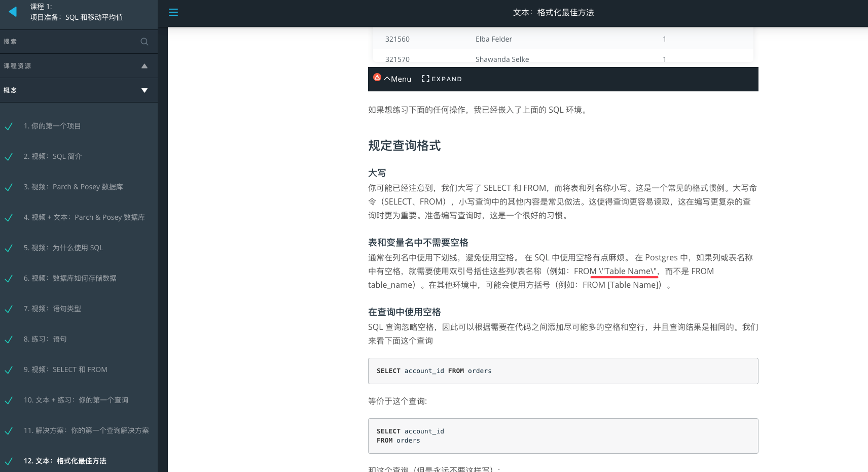Click the Menu button in the SQL console bar

(398, 79)
